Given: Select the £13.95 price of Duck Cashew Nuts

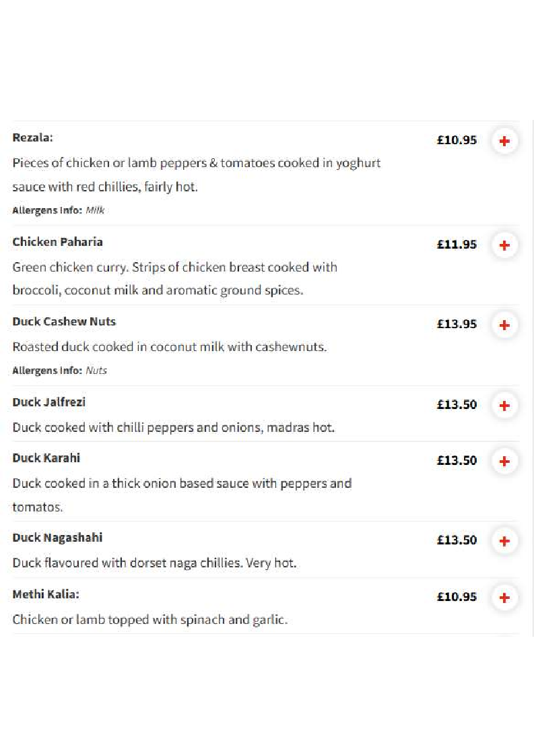Looking at the screenshot, I should [x=457, y=324].
